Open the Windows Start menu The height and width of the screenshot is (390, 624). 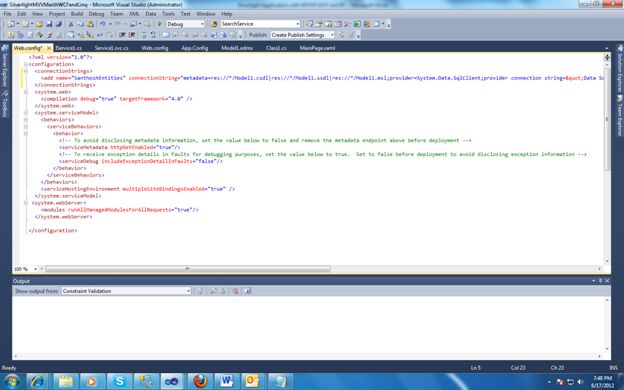coord(12,381)
